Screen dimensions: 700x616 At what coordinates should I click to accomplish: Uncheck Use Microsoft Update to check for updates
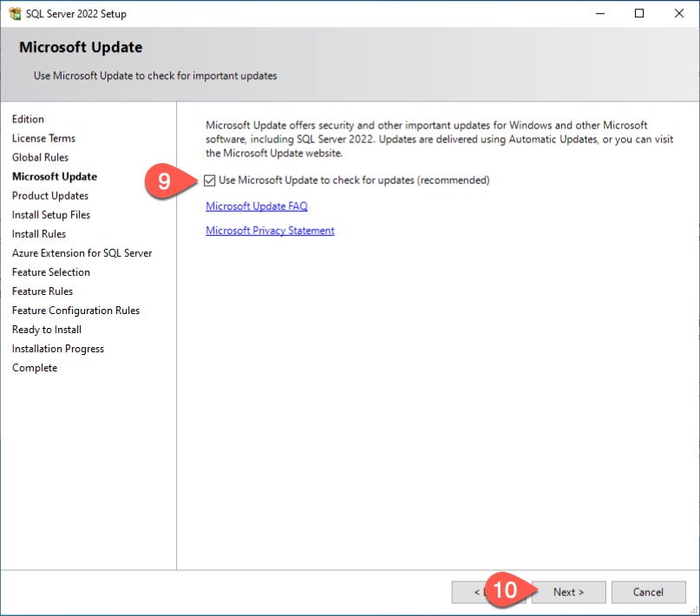point(210,180)
